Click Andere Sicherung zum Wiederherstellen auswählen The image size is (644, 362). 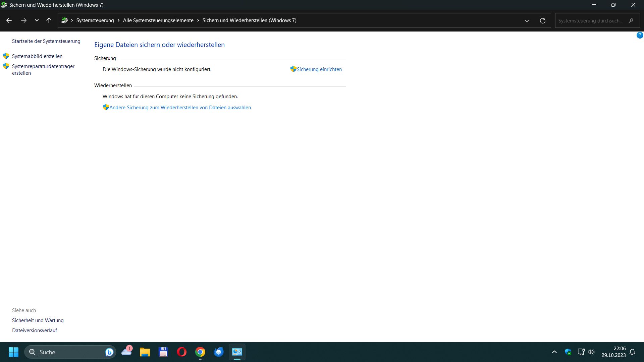tap(180, 108)
